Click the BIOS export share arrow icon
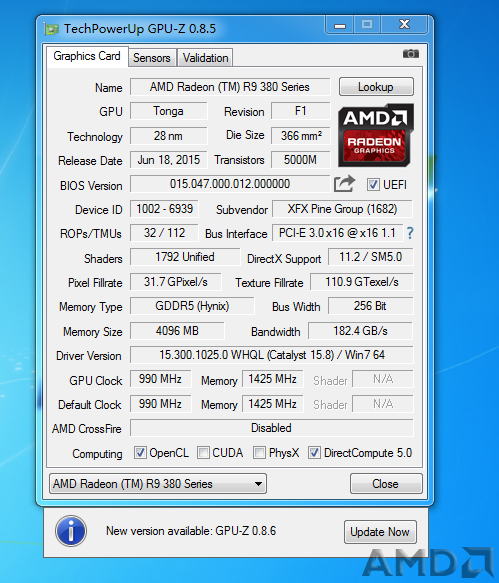Screen dimensions: 499x583 pyautogui.click(x=344, y=184)
